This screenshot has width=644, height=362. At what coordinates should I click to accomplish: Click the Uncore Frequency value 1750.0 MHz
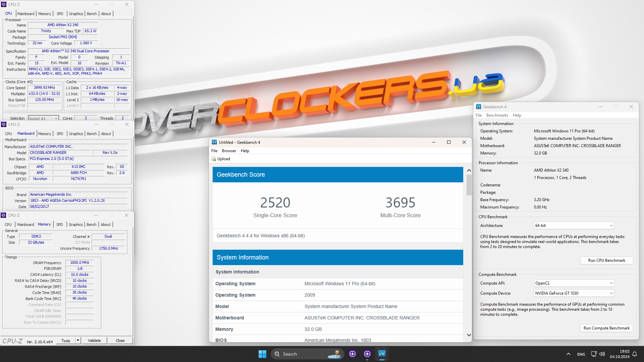[x=108, y=248]
